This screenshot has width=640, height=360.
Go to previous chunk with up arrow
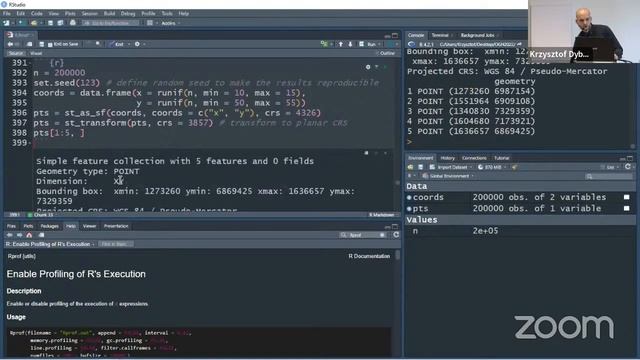click(341, 44)
